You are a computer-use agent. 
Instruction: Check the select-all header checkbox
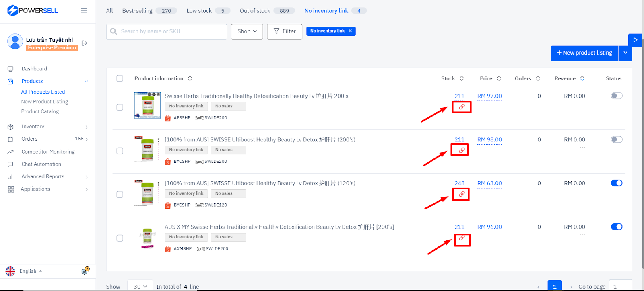point(120,78)
